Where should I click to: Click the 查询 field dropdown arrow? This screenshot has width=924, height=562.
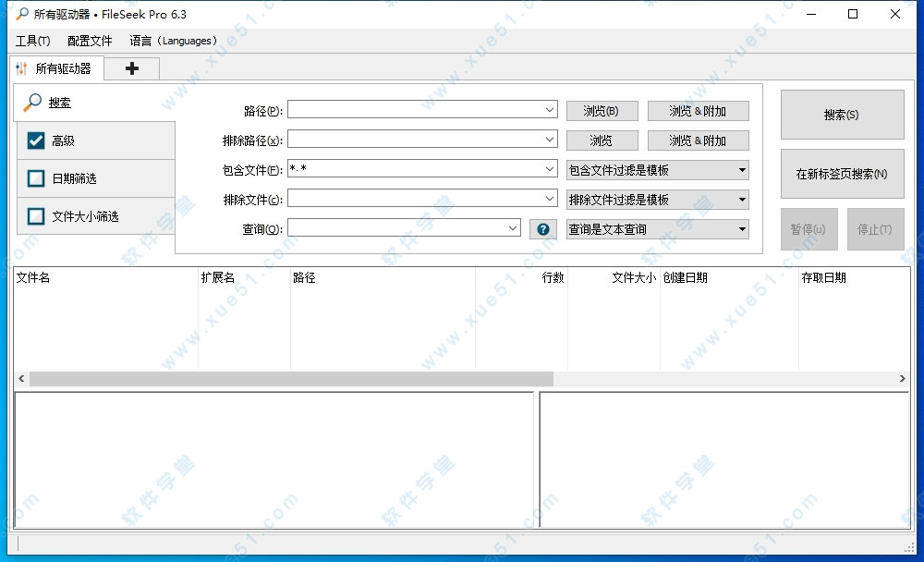point(514,228)
